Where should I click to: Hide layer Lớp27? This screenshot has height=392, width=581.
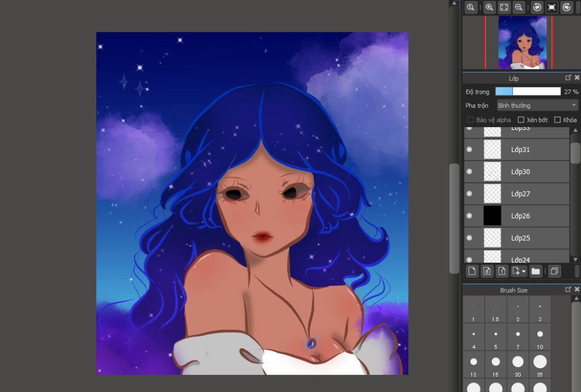[469, 193]
